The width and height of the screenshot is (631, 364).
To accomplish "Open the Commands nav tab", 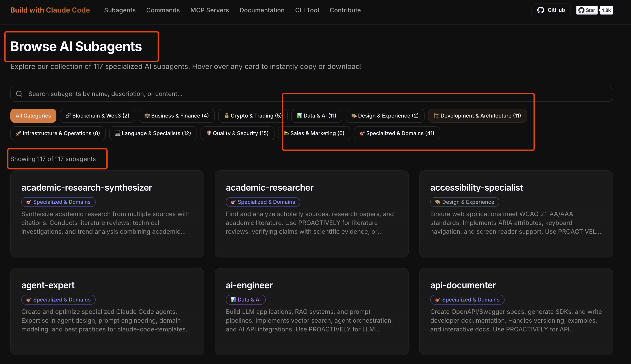I will tap(163, 10).
